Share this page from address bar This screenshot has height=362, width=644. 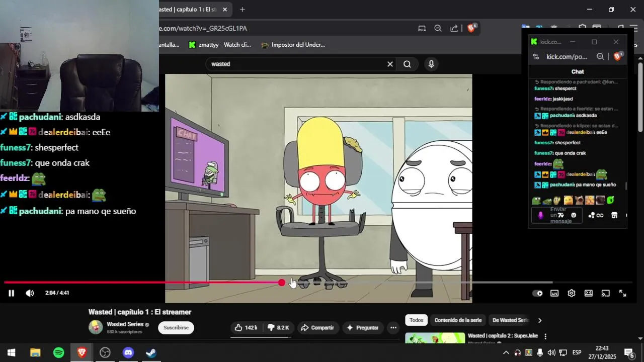click(454, 29)
